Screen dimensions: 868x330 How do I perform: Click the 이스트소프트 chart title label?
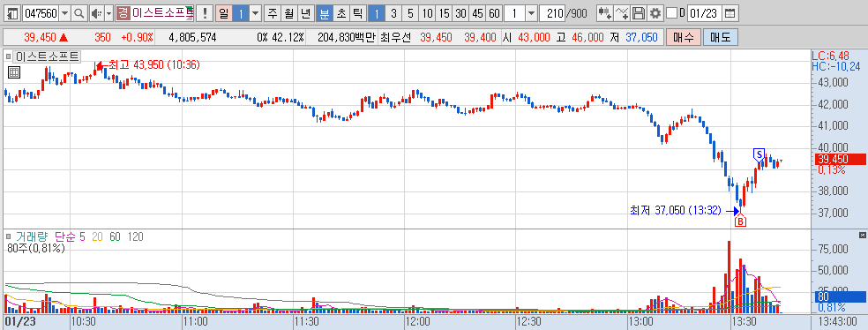tap(48, 56)
